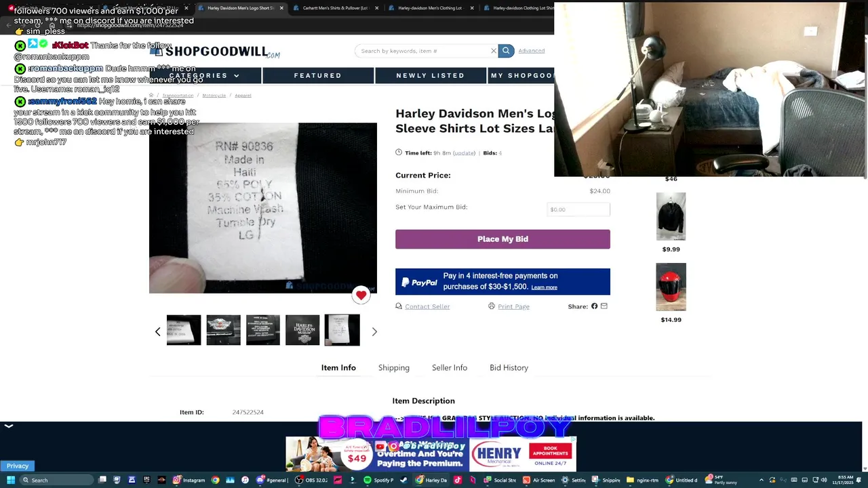The height and width of the screenshot is (488, 868).
Task: Click the taskbar clock showing 8:55 AM
Action: pos(844,480)
